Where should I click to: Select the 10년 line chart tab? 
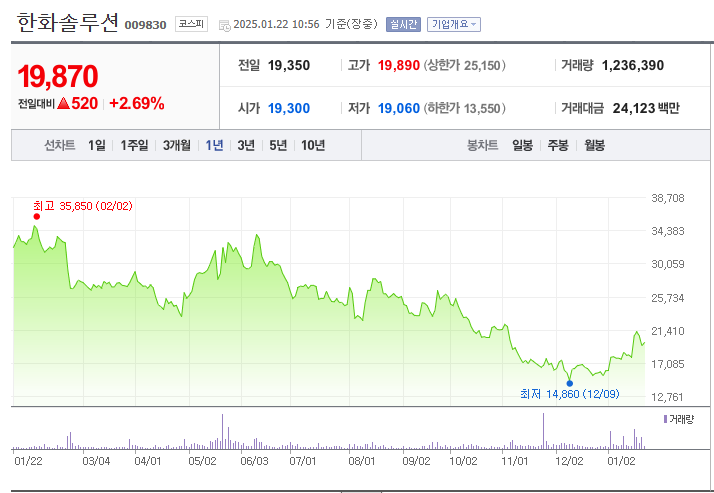coord(313,145)
